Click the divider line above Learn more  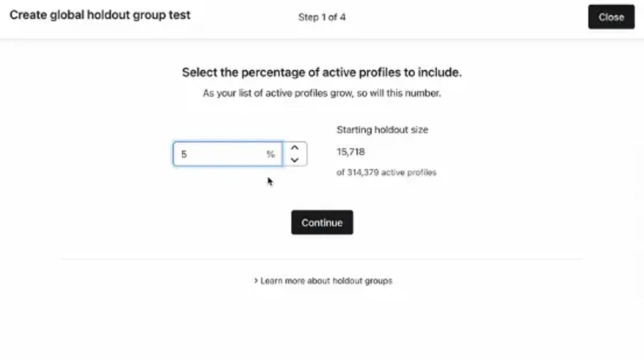(322, 259)
